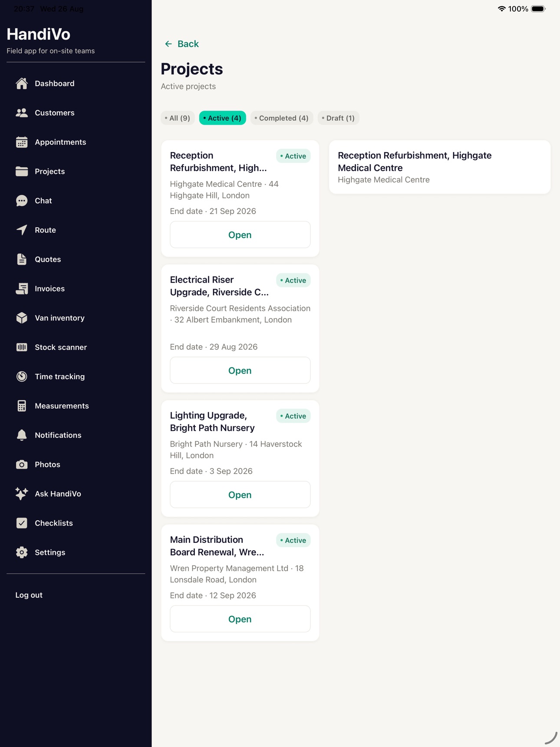Screen dimensions: 560x747
Task: Click the Active badge on Electrical Riser card
Action: point(293,281)
